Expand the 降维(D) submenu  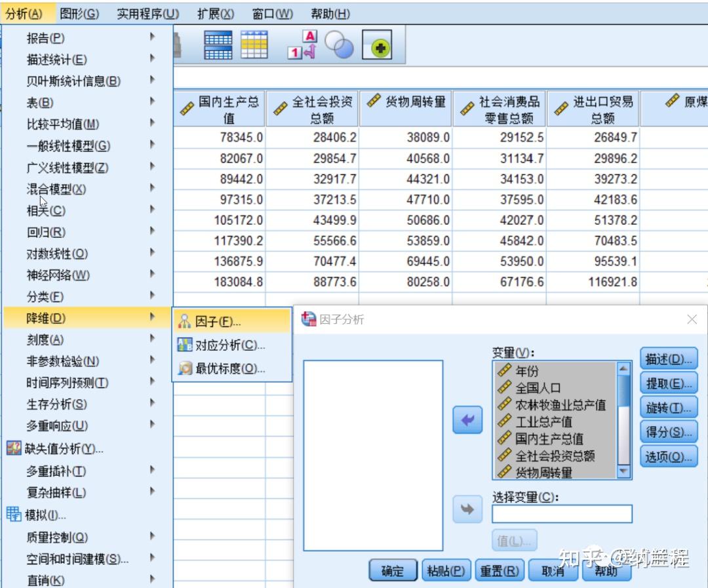click(x=87, y=318)
